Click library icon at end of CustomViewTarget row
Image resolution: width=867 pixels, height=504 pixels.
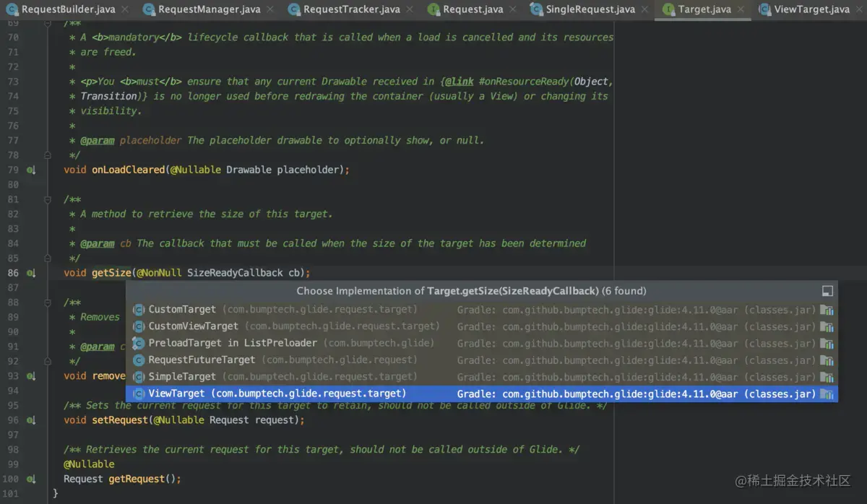coord(827,326)
